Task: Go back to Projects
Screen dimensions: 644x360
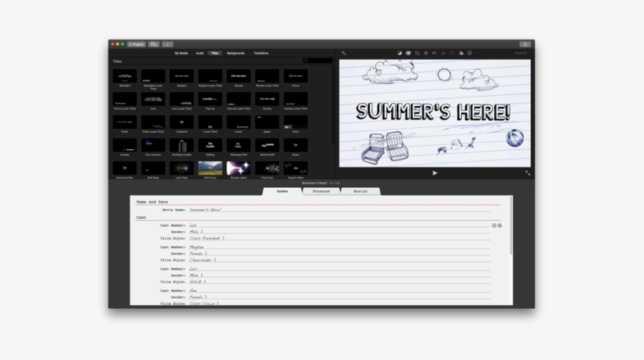Action: [x=137, y=44]
